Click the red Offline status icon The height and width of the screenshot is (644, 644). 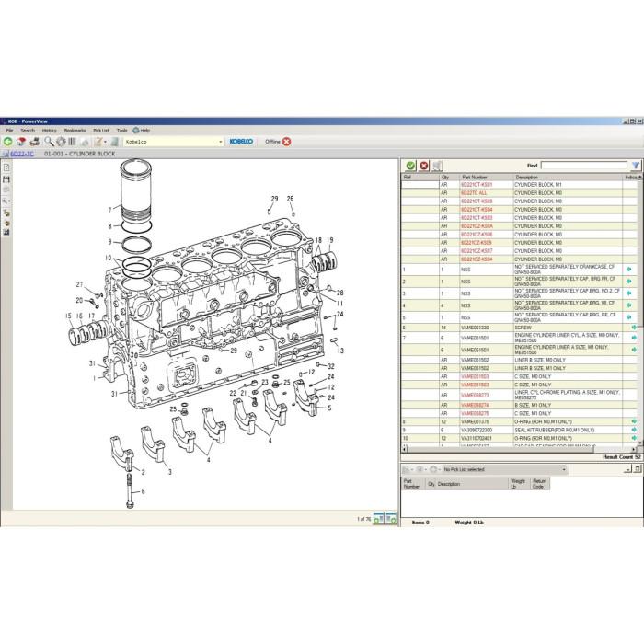coord(286,142)
